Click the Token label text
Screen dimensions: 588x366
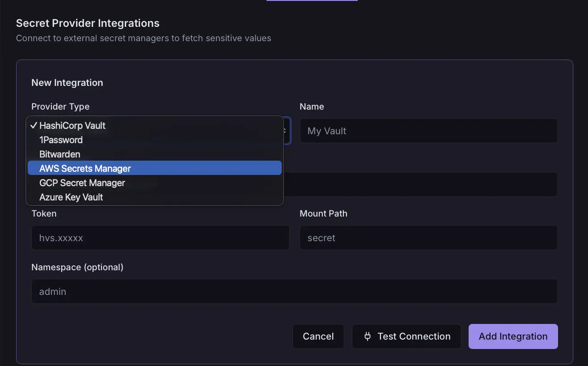click(x=44, y=213)
